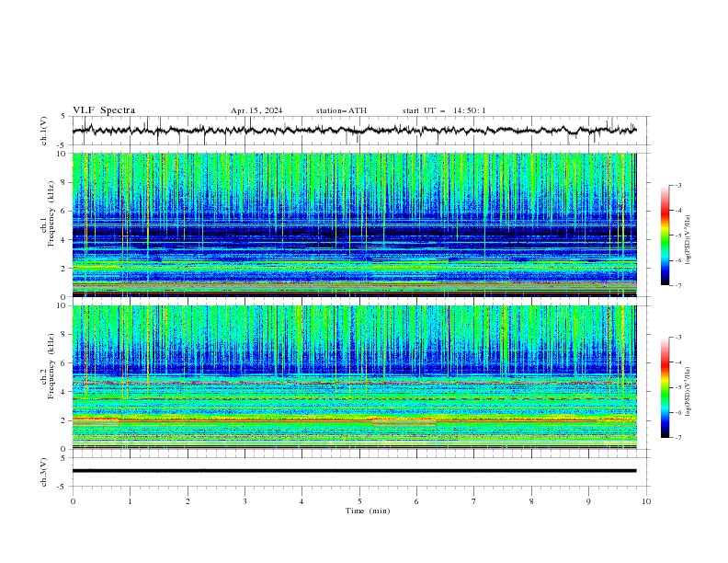Click the ch.2 color bar "-7" tick label
Viewport: 728px width, 563px height.
[677, 438]
